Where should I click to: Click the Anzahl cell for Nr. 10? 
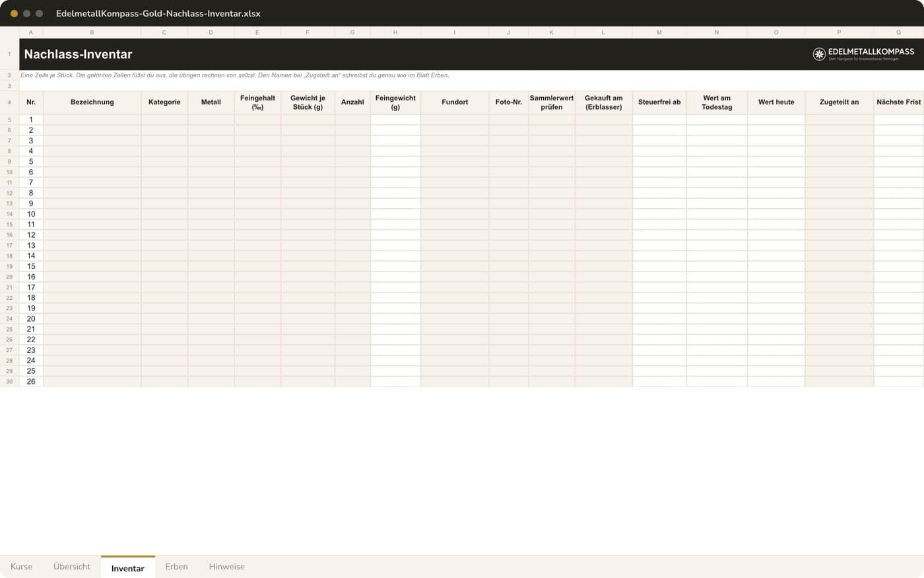coord(352,214)
